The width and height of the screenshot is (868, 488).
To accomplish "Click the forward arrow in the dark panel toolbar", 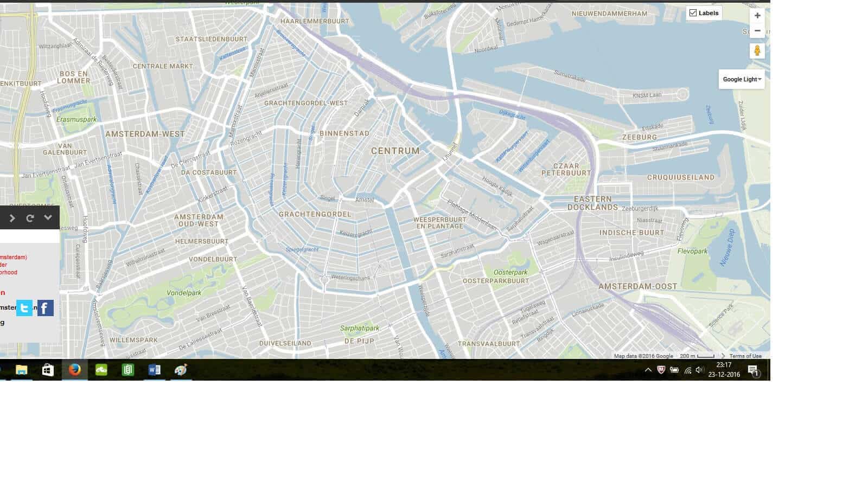I will [12, 218].
